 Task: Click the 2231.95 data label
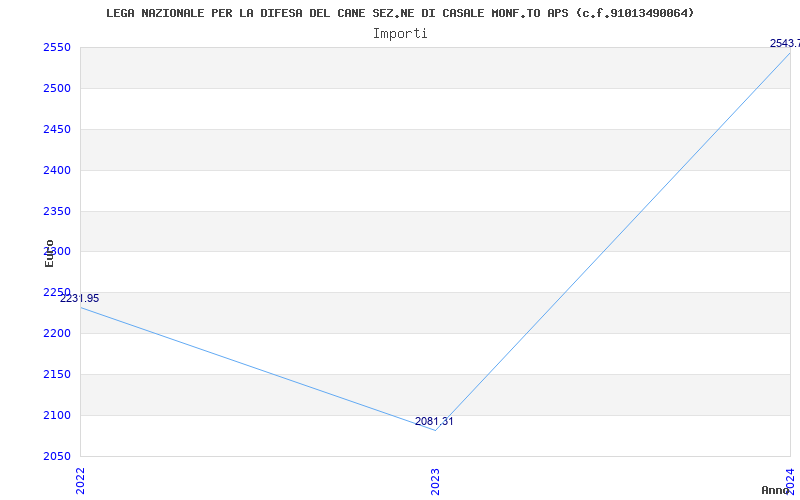tap(80, 298)
